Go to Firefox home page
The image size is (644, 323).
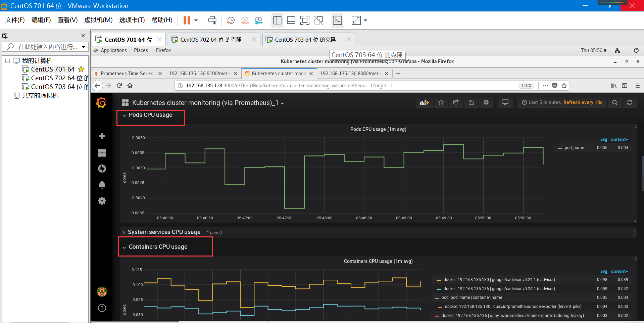click(130, 86)
